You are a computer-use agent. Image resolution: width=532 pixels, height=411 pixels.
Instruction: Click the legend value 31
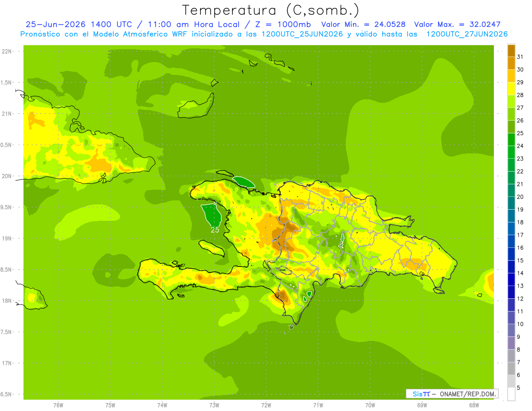[520, 57]
